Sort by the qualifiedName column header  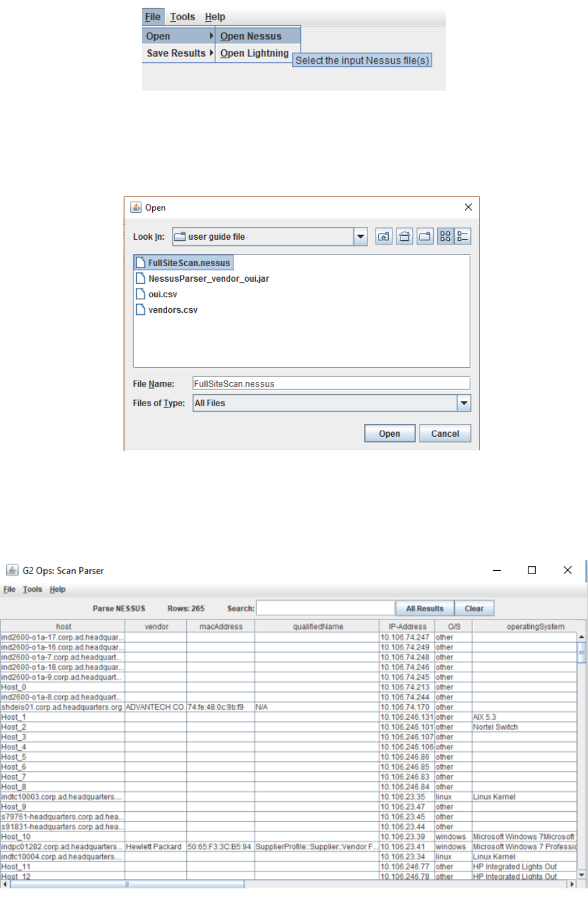click(x=317, y=626)
